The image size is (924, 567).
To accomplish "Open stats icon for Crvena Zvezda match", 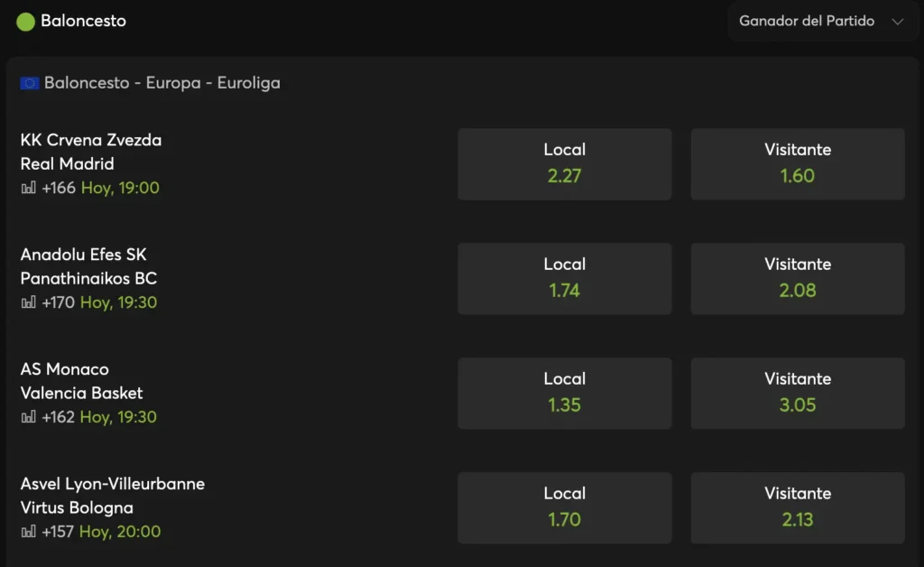I will click(29, 188).
